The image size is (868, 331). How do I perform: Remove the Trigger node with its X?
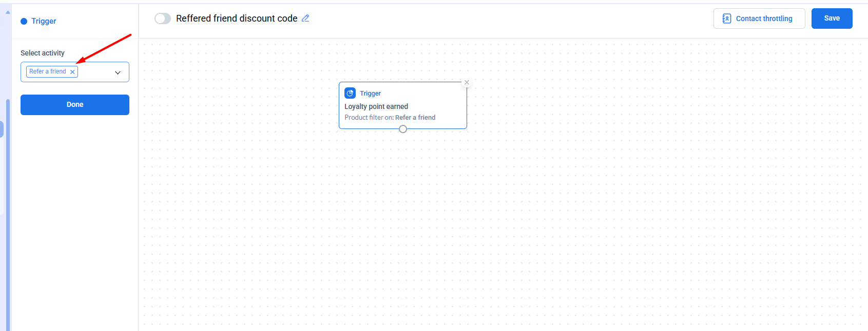click(467, 82)
